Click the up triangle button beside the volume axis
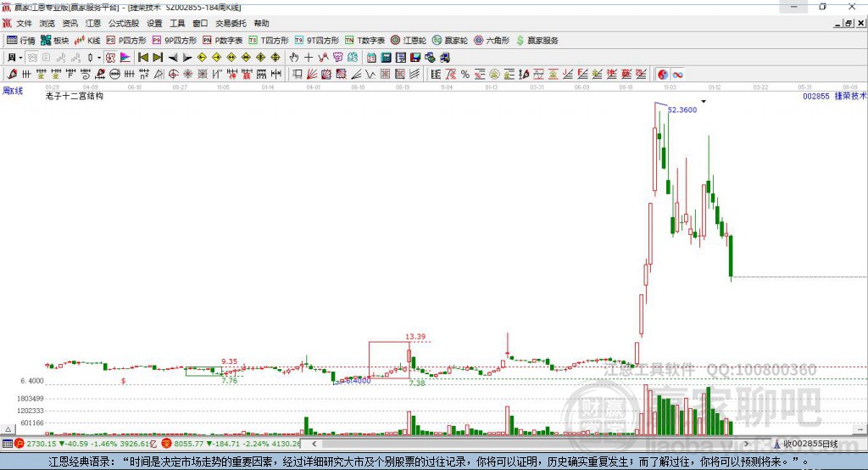The width and height of the screenshot is (868, 470). [8, 429]
